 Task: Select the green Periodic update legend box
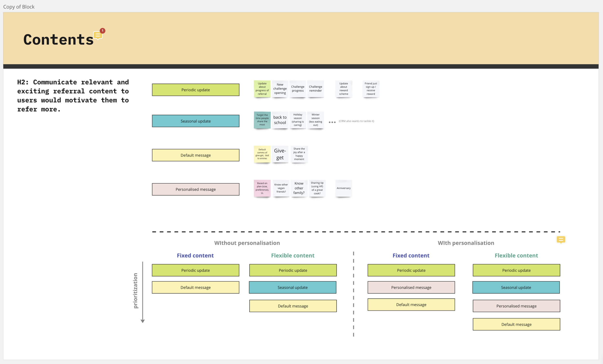click(x=196, y=90)
